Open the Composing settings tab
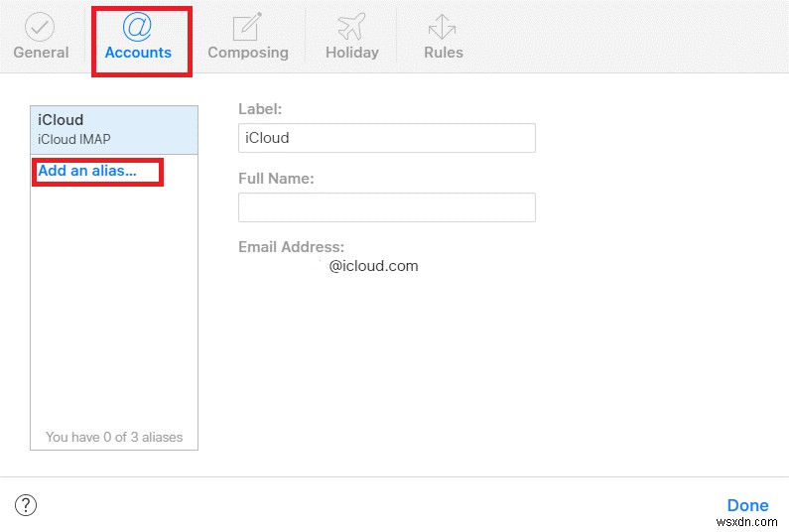789x532 pixels. click(x=247, y=36)
